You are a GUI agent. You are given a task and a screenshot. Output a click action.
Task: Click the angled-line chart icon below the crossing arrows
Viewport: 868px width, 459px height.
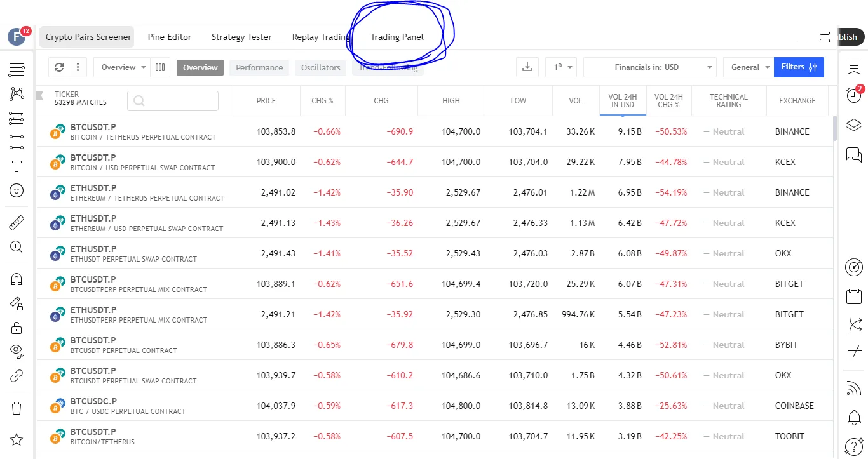coord(854,353)
